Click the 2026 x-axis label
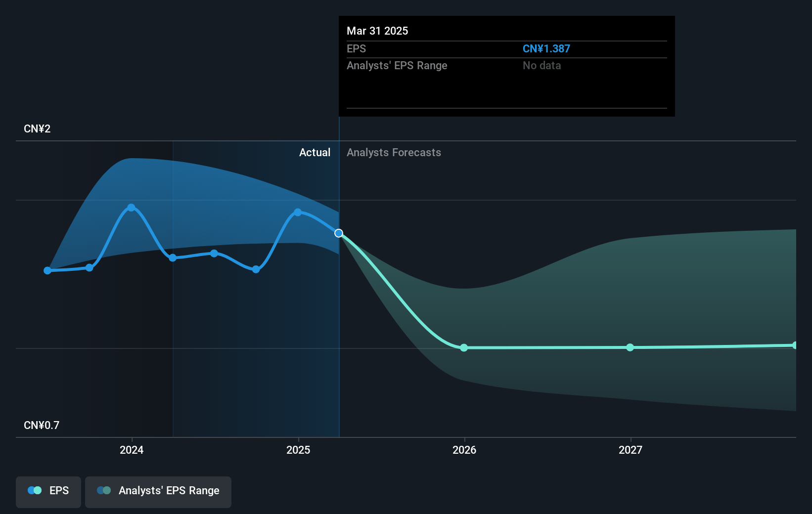The width and height of the screenshot is (812, 514). 464,450
